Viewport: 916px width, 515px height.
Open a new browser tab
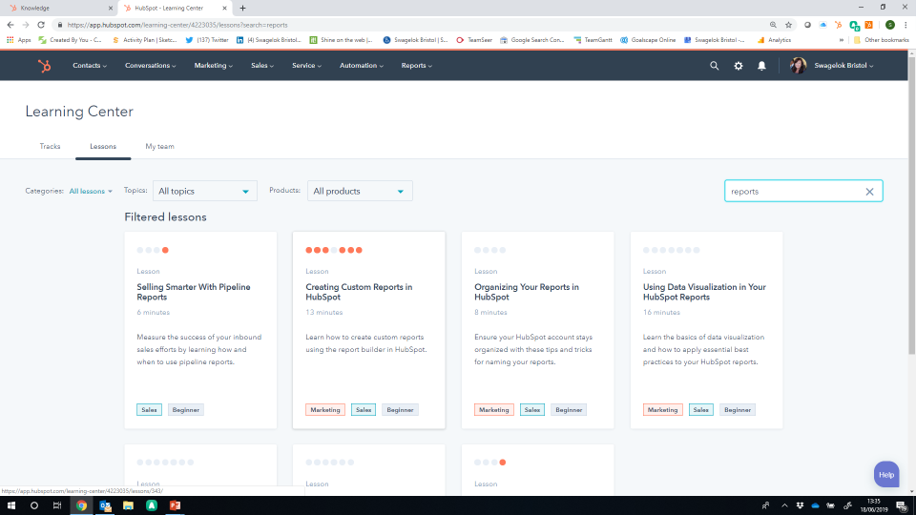pos(242,8)
